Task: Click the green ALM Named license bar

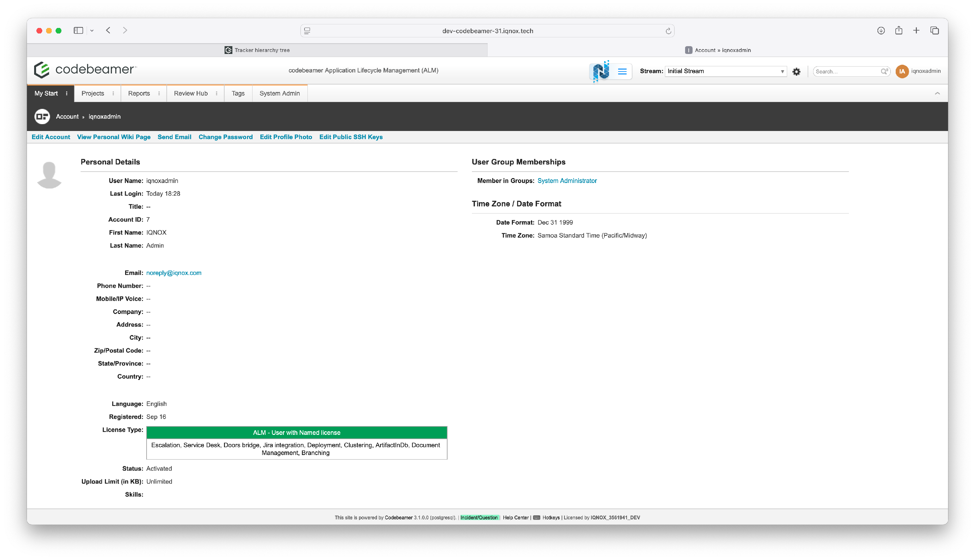Action: coord(296,433)
